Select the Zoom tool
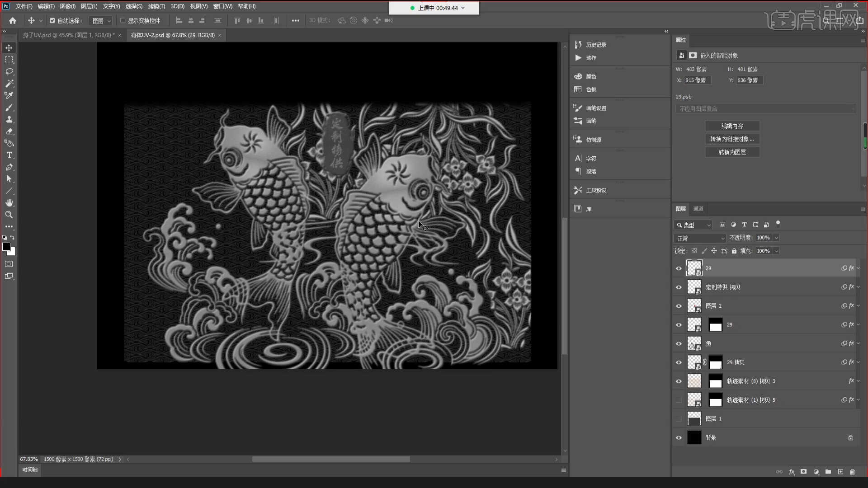This screenshot has height=488, width=868. click(9, 215)
